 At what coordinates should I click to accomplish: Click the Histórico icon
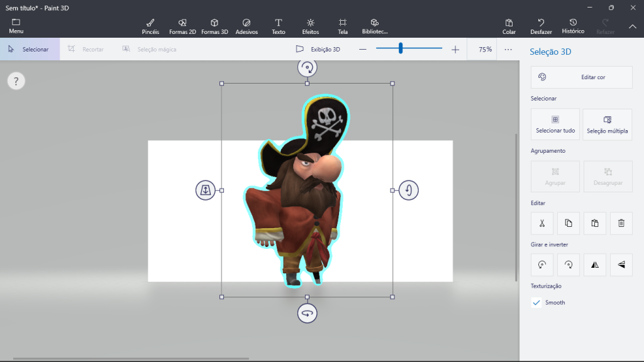573,26
